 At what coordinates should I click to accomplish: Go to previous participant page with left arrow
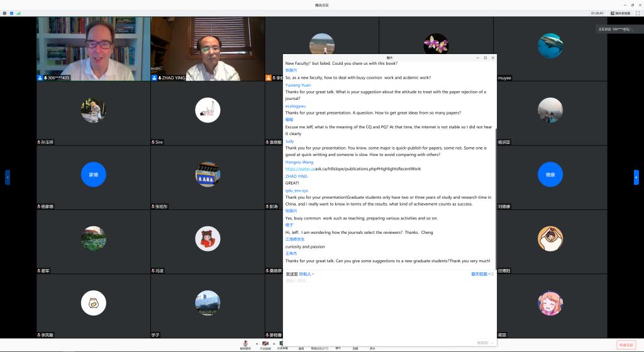coord(8,177)
